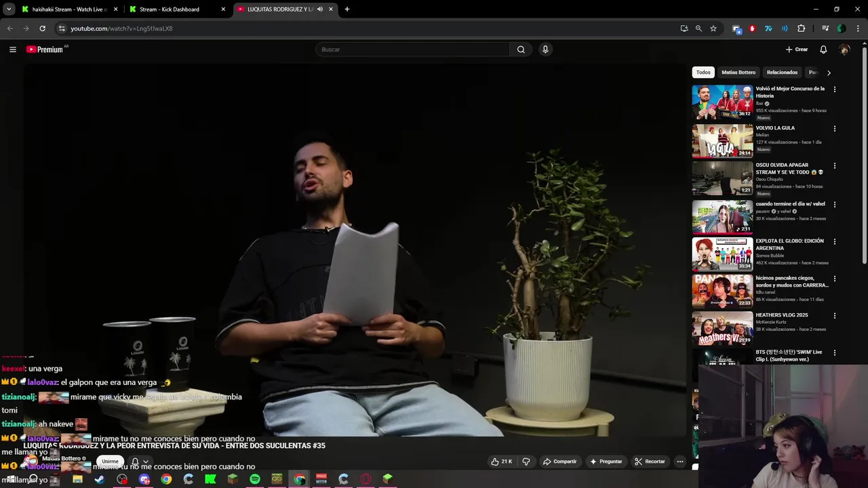This screenshot has width=868, height=488.
Task: Click the Compartir share button
Action: [560, 462]
